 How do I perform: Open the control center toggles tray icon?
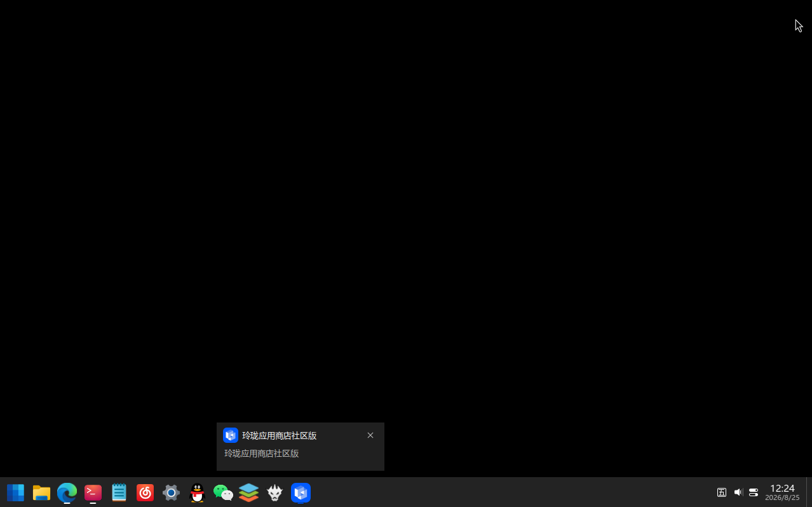click(x=754, y=492)
